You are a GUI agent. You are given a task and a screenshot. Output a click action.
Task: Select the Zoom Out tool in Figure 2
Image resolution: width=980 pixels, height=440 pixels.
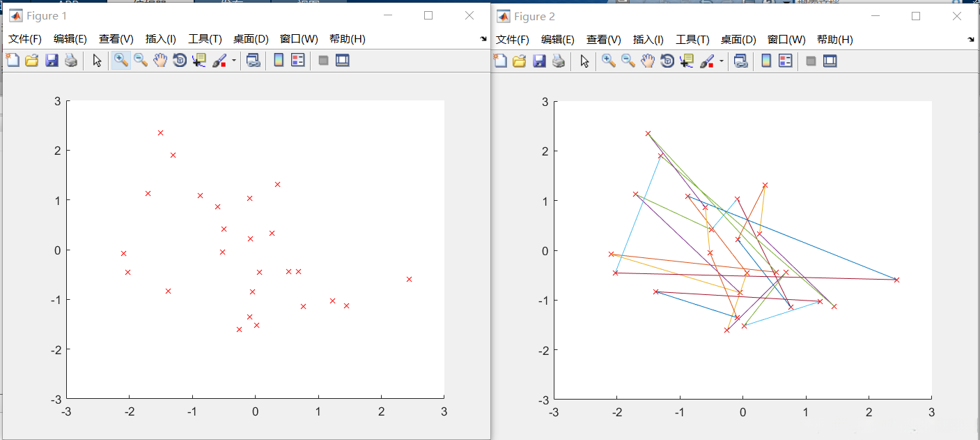coord(628,61)
